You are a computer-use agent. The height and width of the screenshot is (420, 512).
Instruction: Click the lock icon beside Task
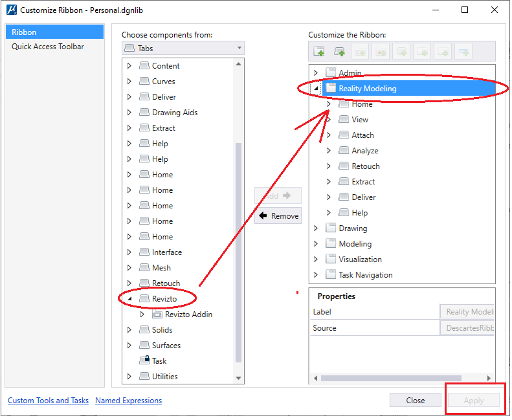point(144,361)
